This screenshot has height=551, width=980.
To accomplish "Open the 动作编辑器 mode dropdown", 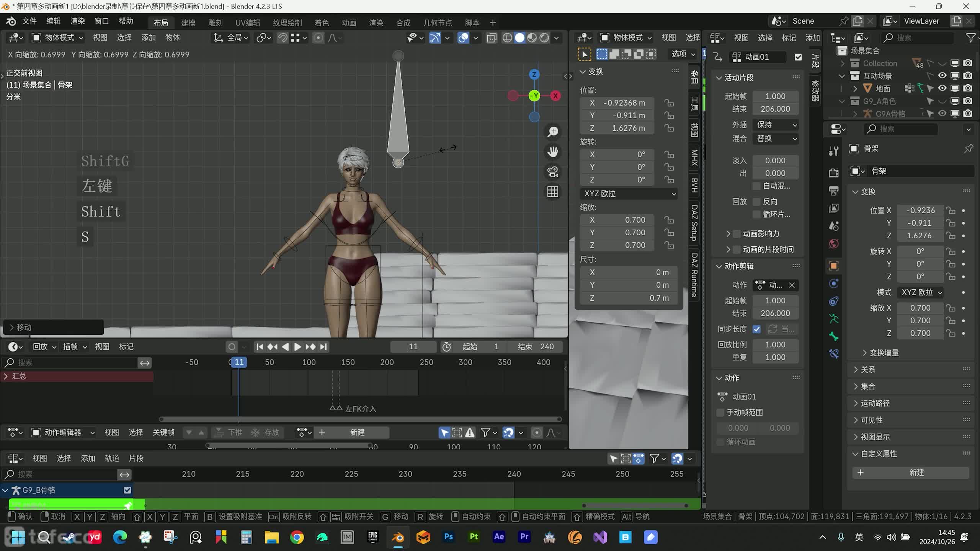I will pos(63,432).
